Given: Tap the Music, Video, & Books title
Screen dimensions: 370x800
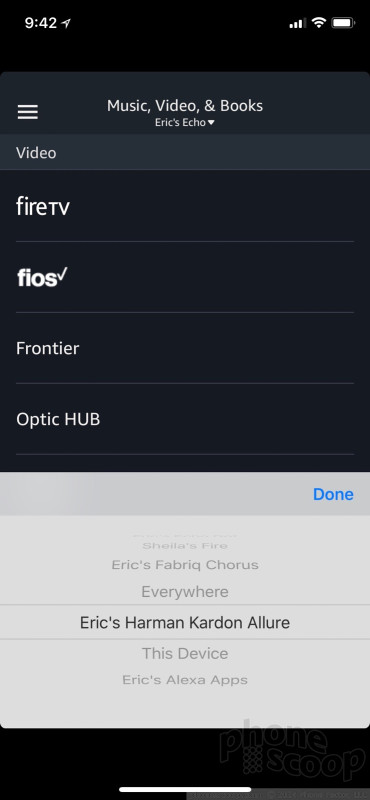Looking at the screenshot, I should pos(185,106).
